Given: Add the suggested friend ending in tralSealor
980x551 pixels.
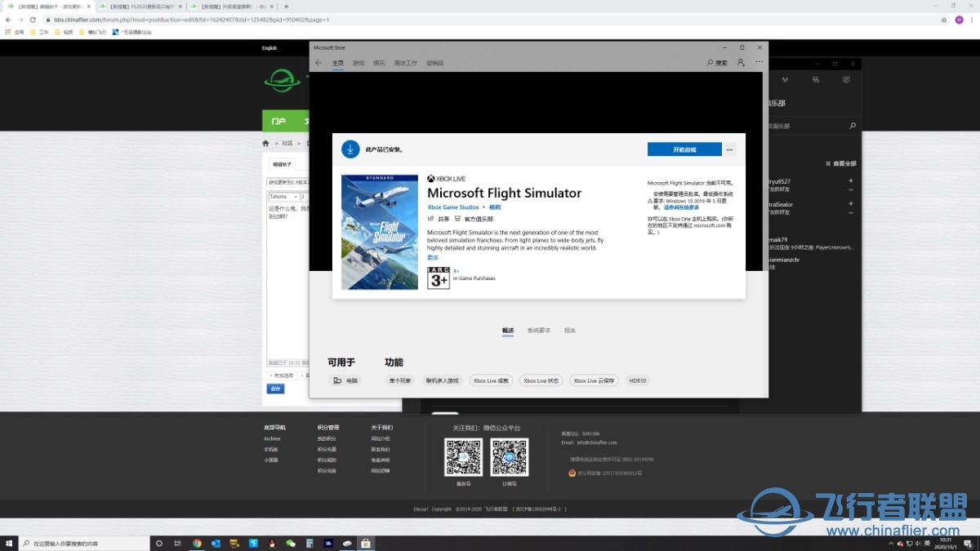Looking at the screenshot, I should coord(851,204).
